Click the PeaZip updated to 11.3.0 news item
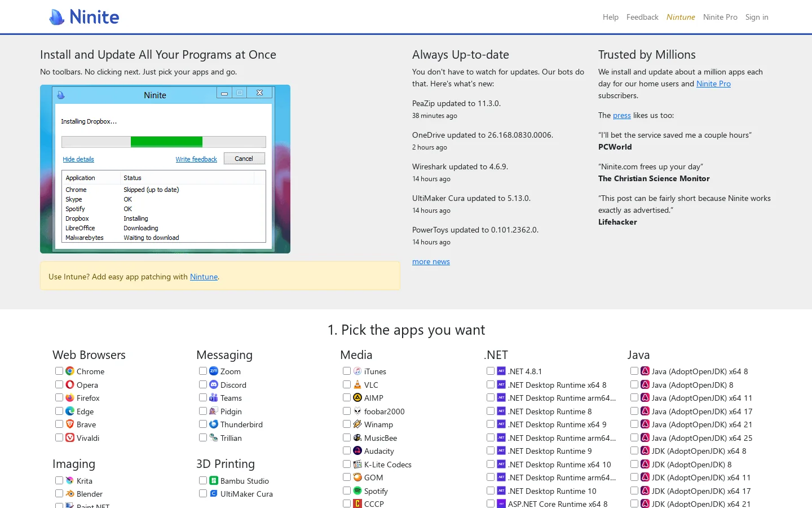 pyautogui.click(x=457, y=103)
